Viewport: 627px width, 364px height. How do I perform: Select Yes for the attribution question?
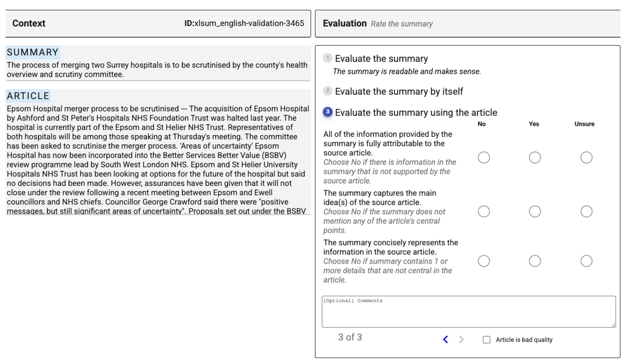pyautogui.click(x=535, y=157)
